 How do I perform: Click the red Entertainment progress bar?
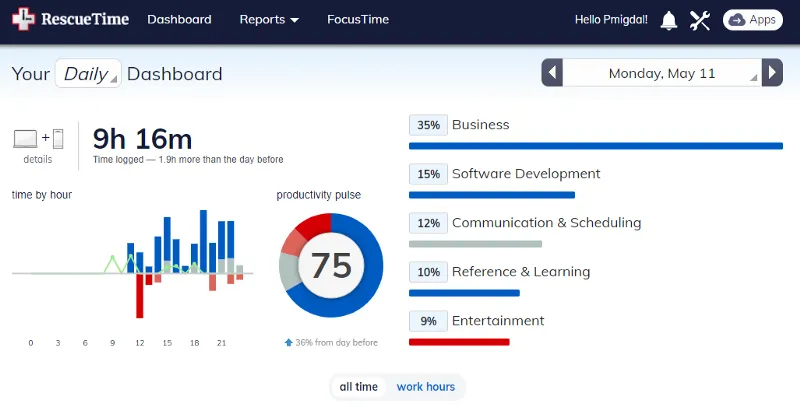pyautogui.click(x=459, y=342)
